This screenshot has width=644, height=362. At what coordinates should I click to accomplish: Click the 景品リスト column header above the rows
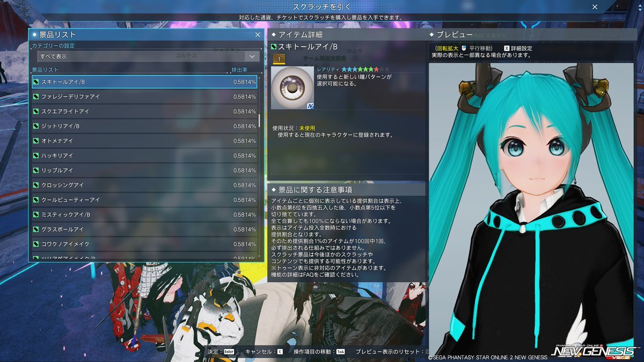[x=45, y=70]
